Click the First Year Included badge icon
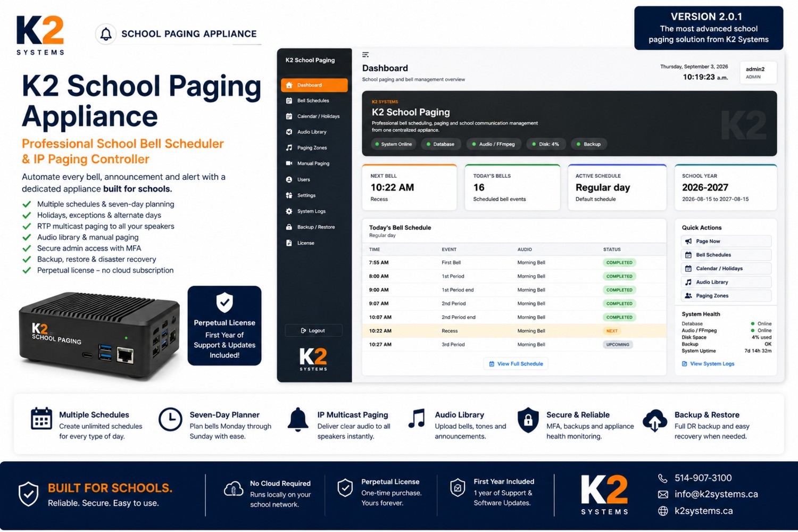798x532 pixels. [x=458, y=487]
